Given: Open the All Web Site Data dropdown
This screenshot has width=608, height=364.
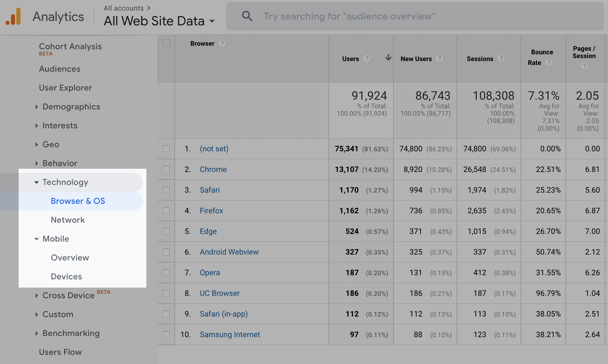Looking at the screenshot, I should (159, 21).
